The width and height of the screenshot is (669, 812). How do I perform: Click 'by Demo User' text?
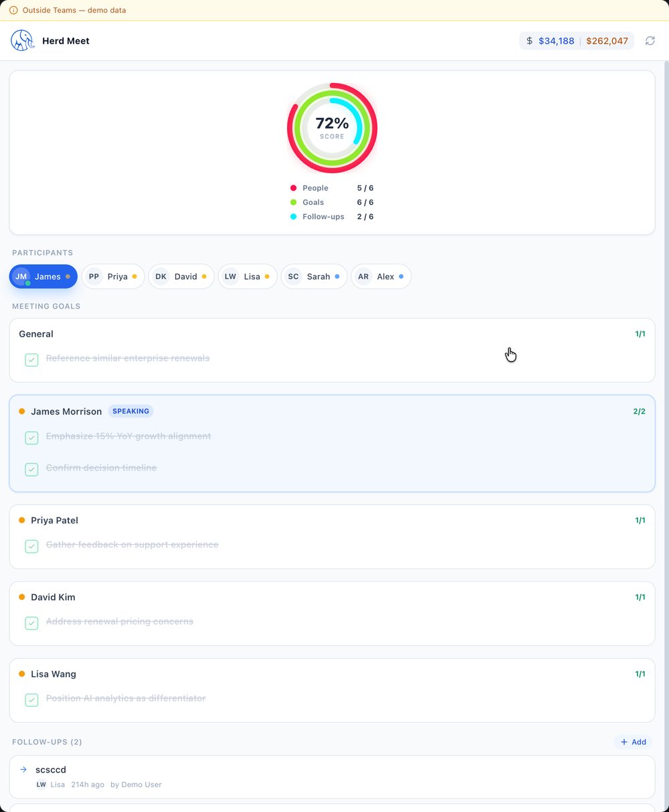pyautogui.click(x=136, y=785)
